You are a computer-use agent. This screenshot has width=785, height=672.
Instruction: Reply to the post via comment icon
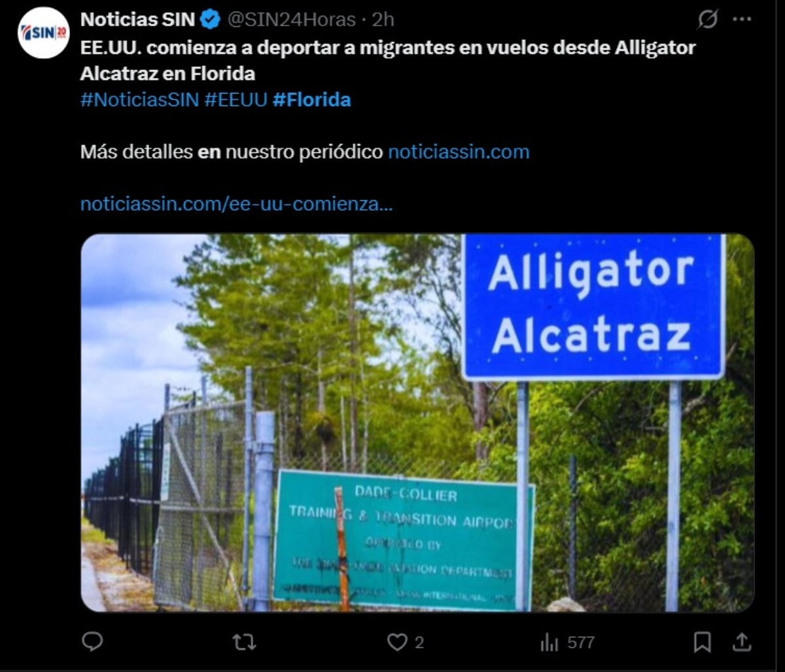point(92,642)
